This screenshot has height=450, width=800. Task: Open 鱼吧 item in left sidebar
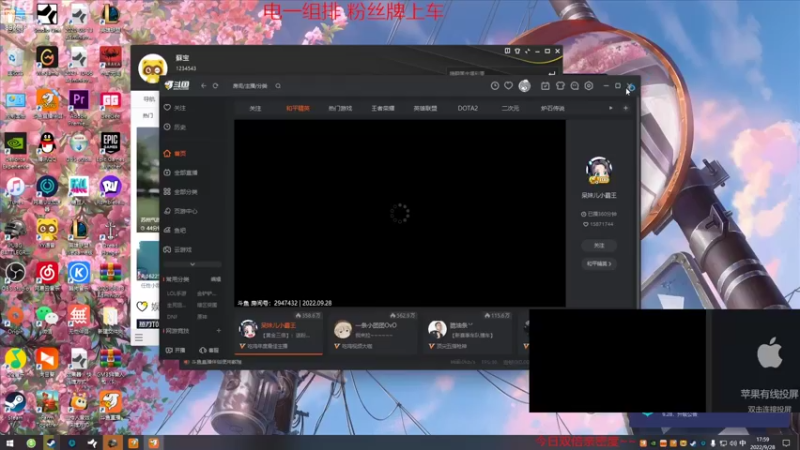tap(176, 230)
